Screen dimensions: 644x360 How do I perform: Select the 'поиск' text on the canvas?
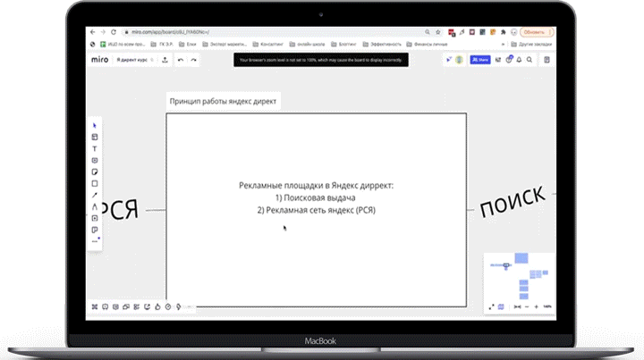coord(513,201)
